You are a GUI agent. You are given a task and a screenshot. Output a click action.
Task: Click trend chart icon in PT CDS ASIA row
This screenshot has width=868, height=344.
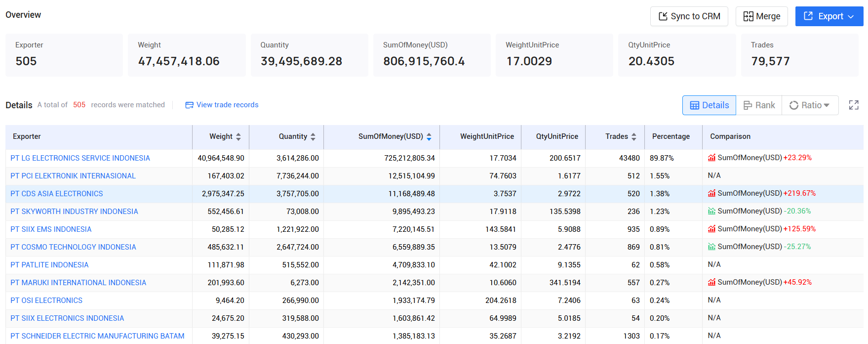pos(711,193)
